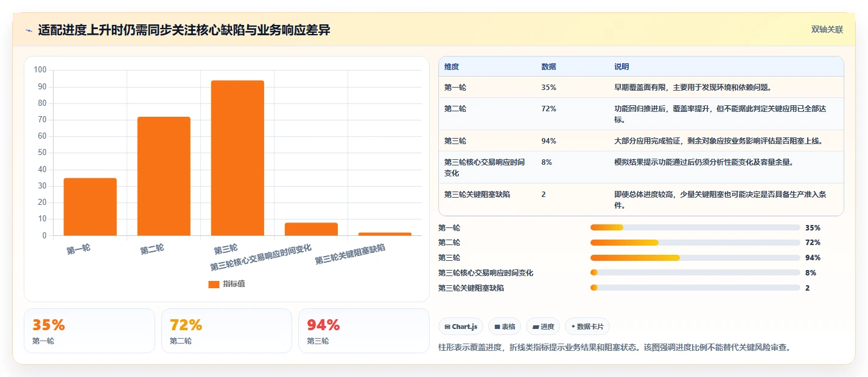Open the 72% 第二轮 data card
This screenshot has height=377, width=868.
(x=226, y=331)
